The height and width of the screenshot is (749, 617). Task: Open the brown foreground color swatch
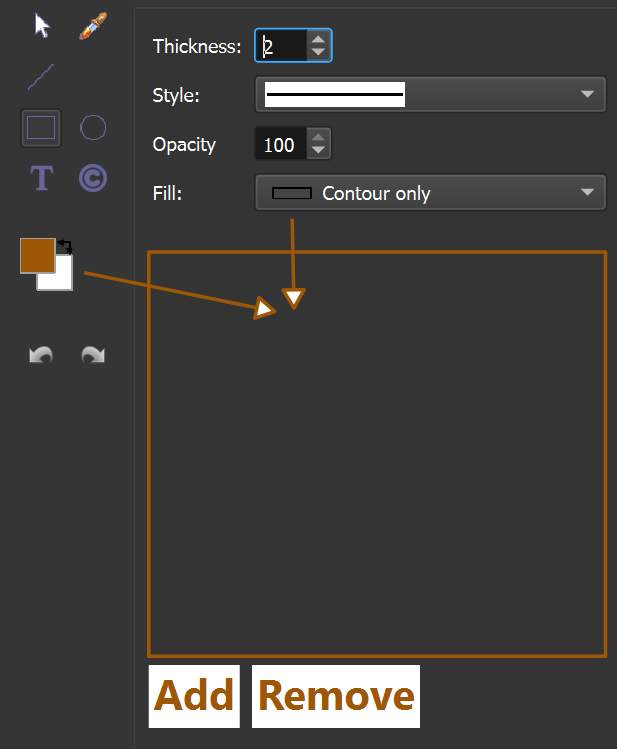click(x=36, y=255)
